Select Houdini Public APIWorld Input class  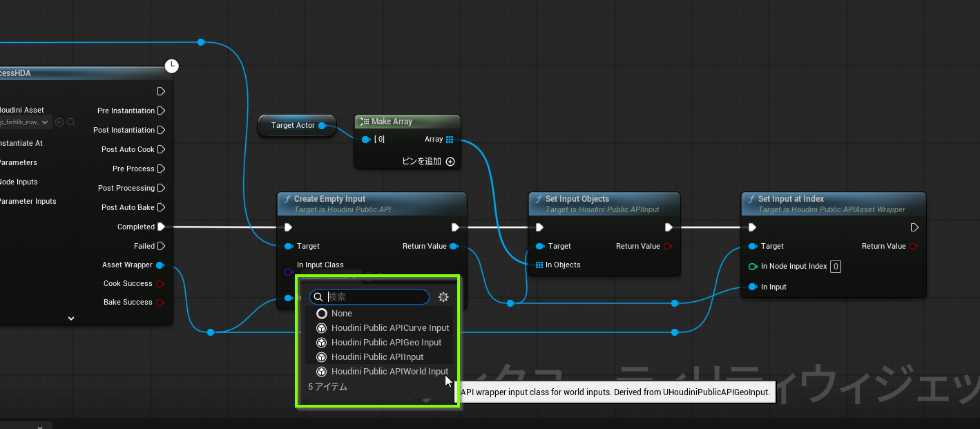(x=379, y=372)
